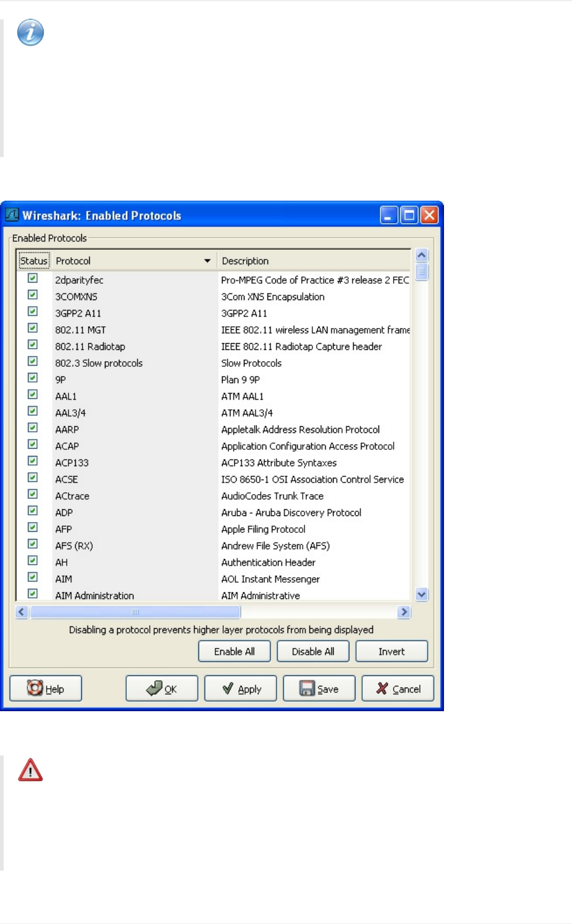Toggle the AAL1 protocol checkbox
The width and height of the screenshot is (572, 924).
tap(33, 395)
